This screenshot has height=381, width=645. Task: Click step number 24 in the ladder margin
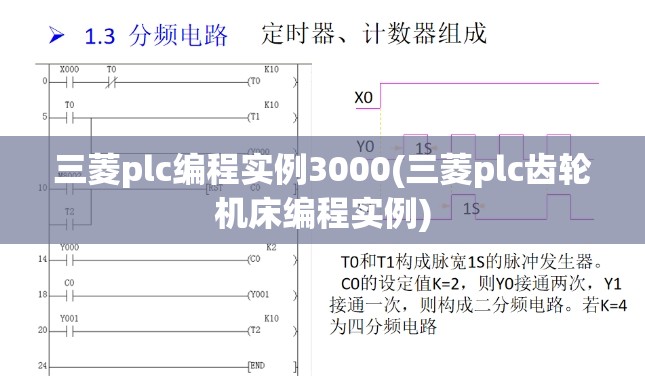[43, 365]
